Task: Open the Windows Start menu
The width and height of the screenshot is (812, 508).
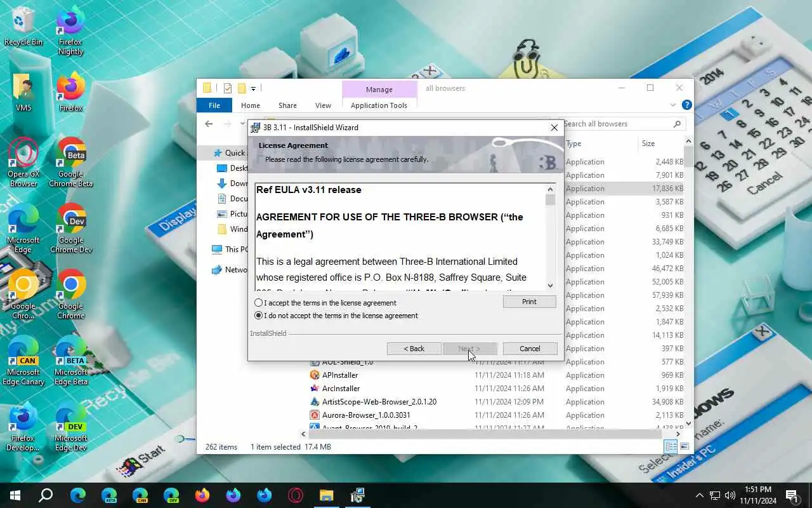Action: click(x=15, y=495)
